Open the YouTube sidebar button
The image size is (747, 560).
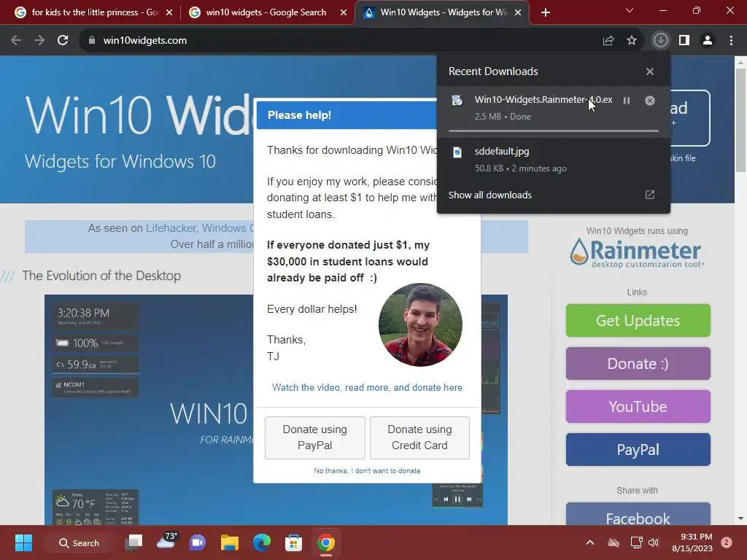638,406
